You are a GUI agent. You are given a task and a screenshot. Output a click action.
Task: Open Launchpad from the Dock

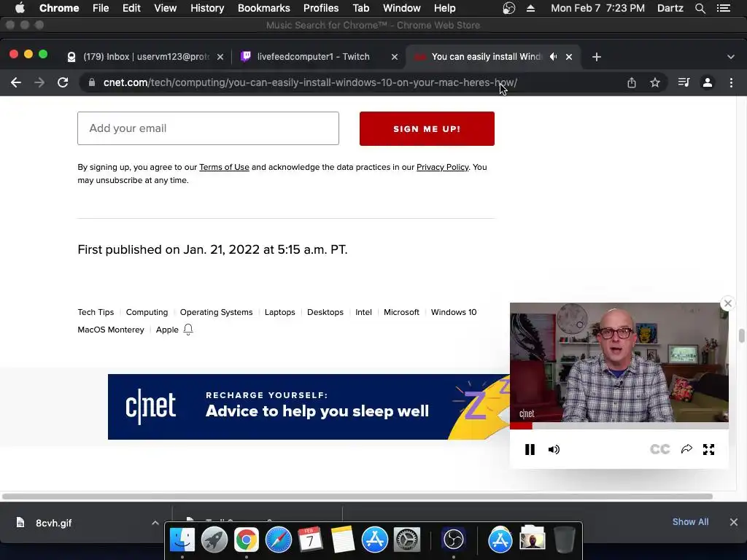tap(214, 540)
